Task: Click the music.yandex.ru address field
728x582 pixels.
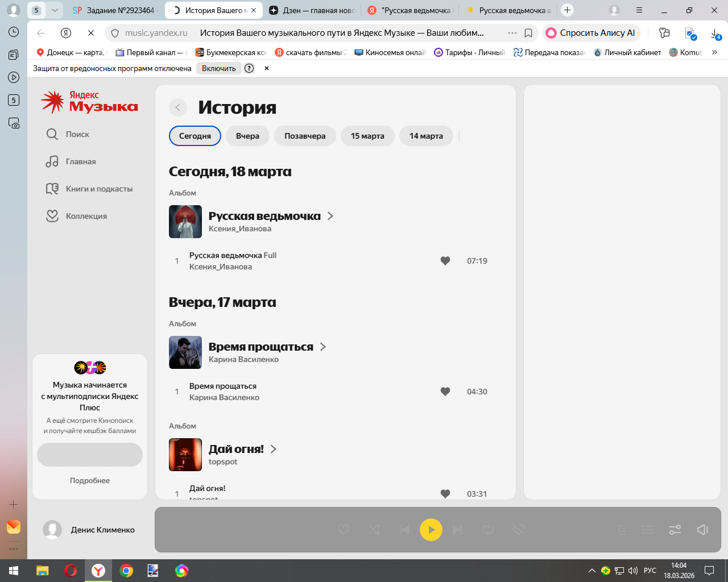Action: click(x=156, y=33)
